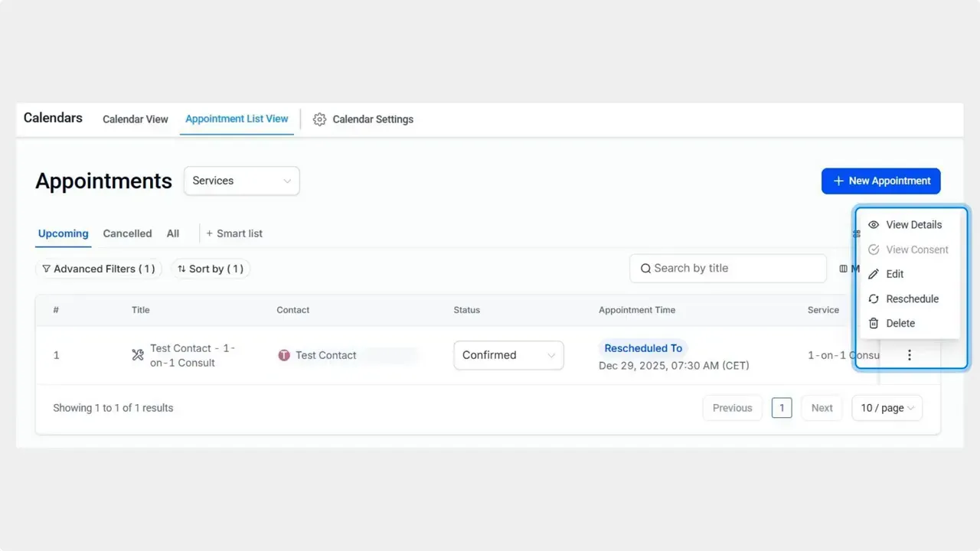980x551 pixels.
Task: Click the trash Delete icon
Action: point(874,324)
